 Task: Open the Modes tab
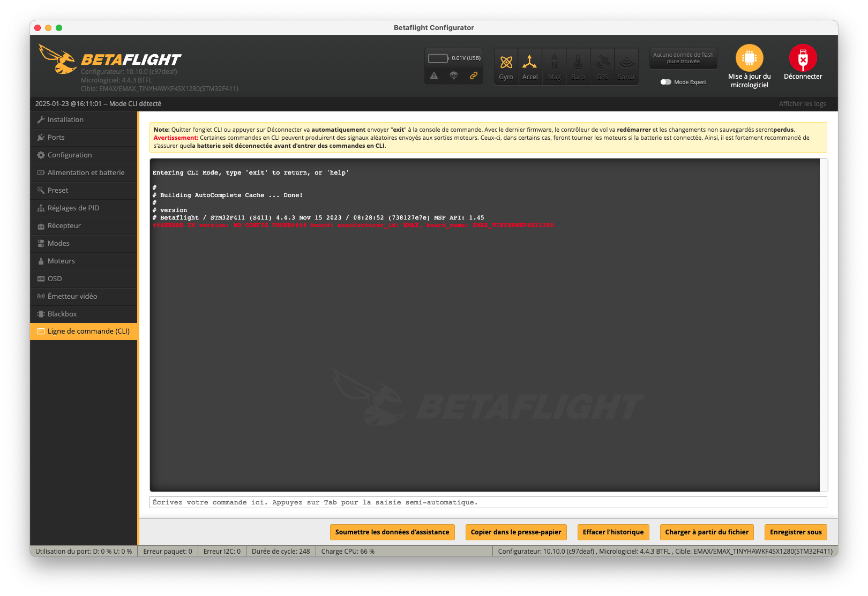(x=84, y=244)
